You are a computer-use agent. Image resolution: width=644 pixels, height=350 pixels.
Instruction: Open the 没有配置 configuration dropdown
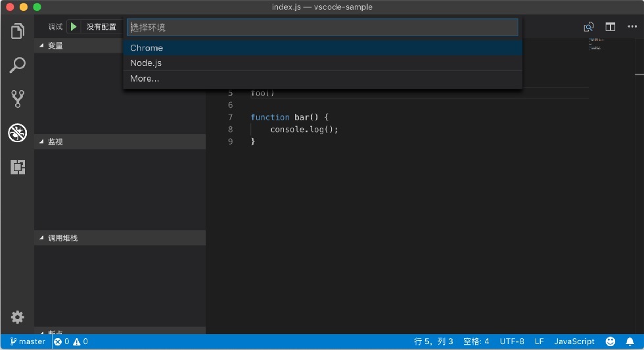(x=101, y=27)
